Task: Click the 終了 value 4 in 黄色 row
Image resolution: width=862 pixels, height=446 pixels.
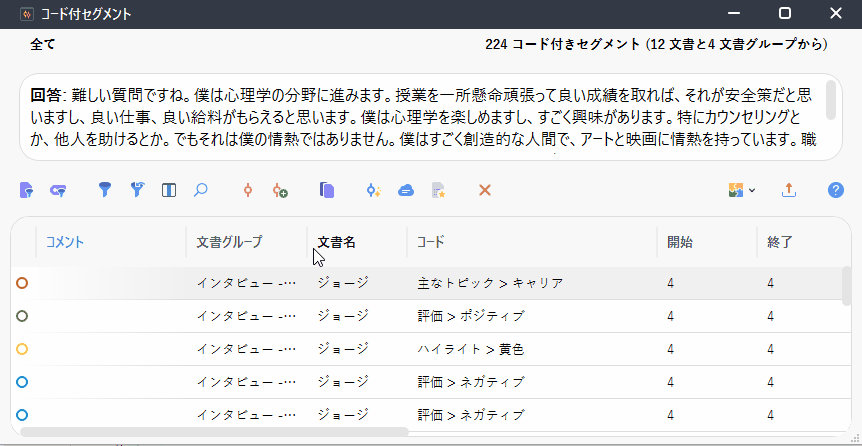Action: click(771, 349)
